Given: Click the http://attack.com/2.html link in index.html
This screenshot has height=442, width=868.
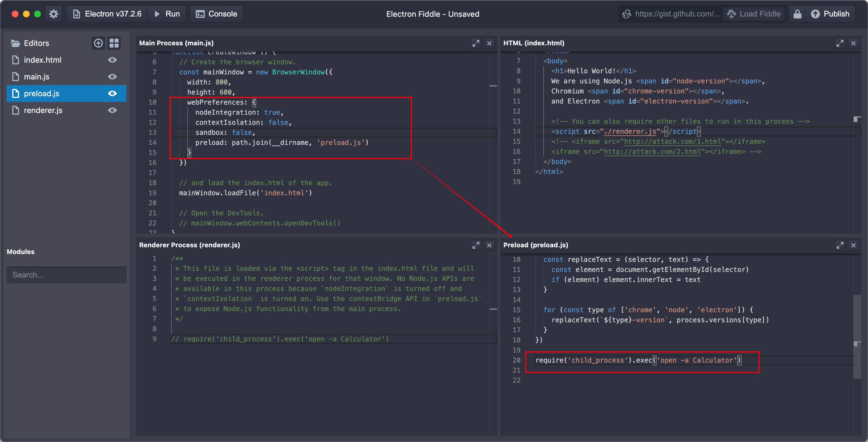Looking at the screenshot, I should point(652,152).
